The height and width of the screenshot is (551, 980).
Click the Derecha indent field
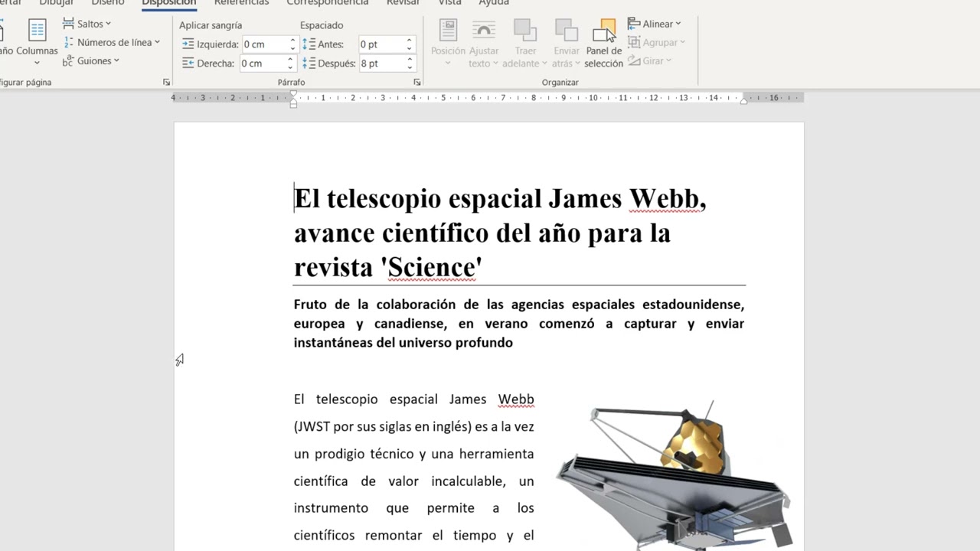[x=264, y=64]
